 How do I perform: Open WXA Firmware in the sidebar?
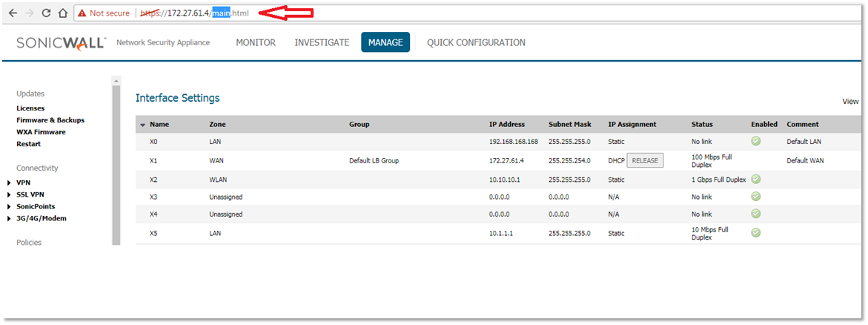[41, 132]
